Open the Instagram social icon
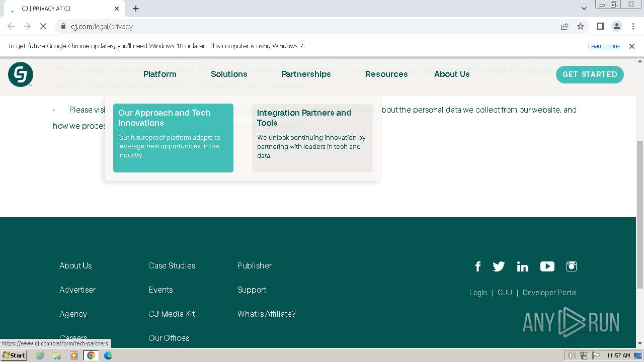The height and width of the screenshot is (362, 644). click(572, 266)
